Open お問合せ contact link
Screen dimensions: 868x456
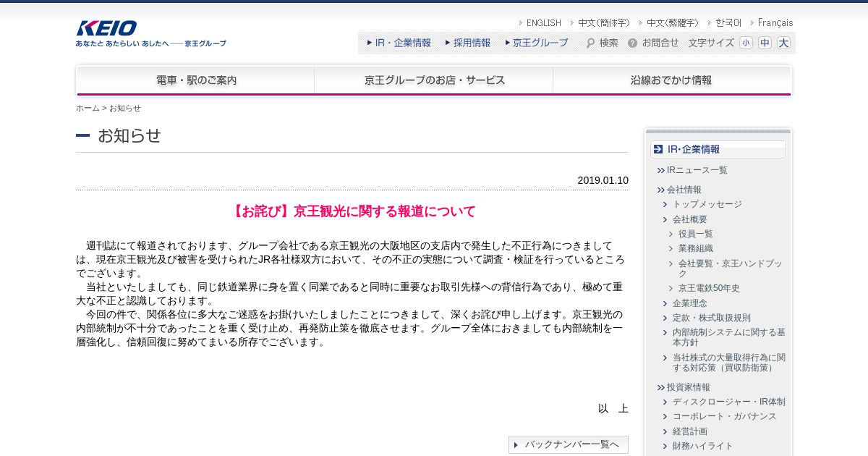click(660, 43)
